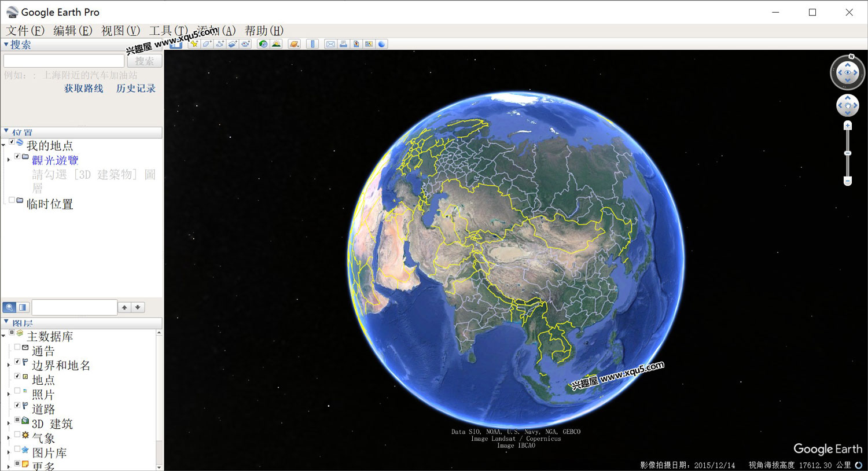
Task: Click the email envelope icon
Action: tap(330, 44)
